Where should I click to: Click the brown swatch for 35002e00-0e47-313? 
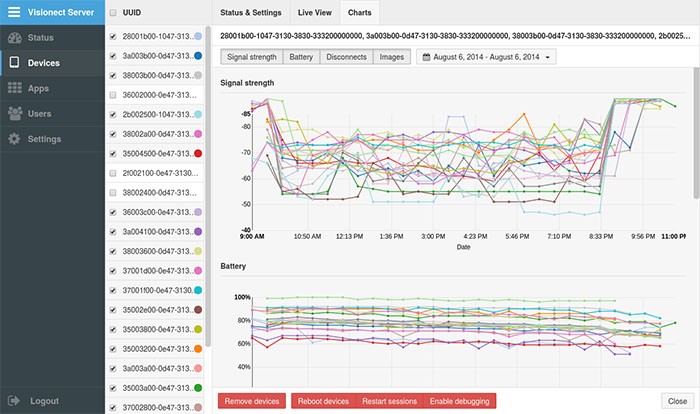click(x=198, y=309)
